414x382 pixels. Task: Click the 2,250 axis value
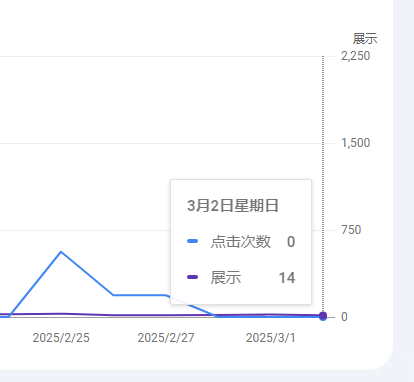(355, 56)
